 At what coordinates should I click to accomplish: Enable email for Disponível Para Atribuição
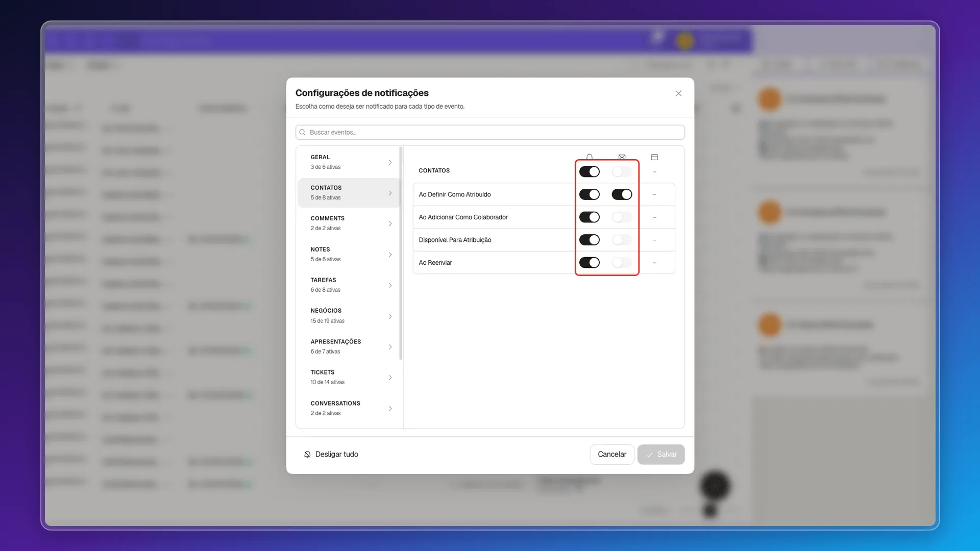click(622, 240)
